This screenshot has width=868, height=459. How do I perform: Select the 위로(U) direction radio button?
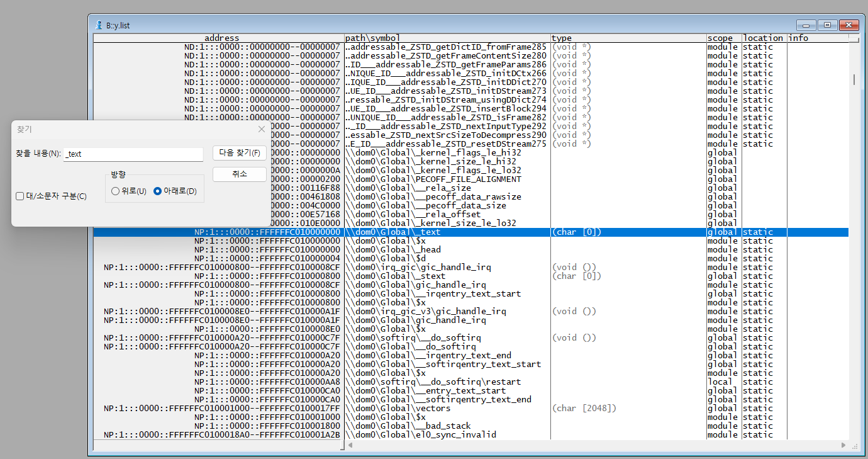pos(115,191)
